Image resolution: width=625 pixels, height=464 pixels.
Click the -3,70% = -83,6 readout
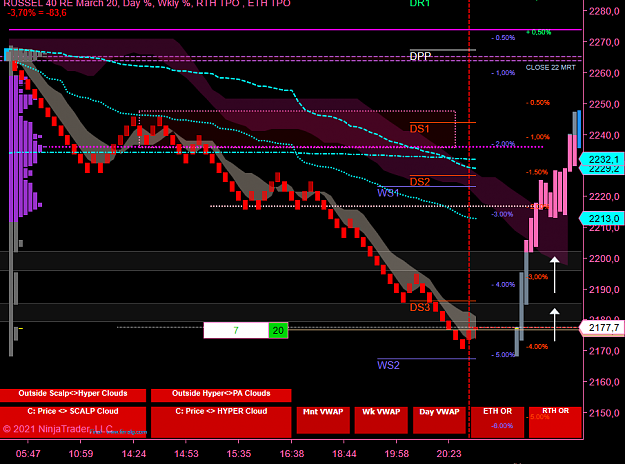[x=37, y=13]
